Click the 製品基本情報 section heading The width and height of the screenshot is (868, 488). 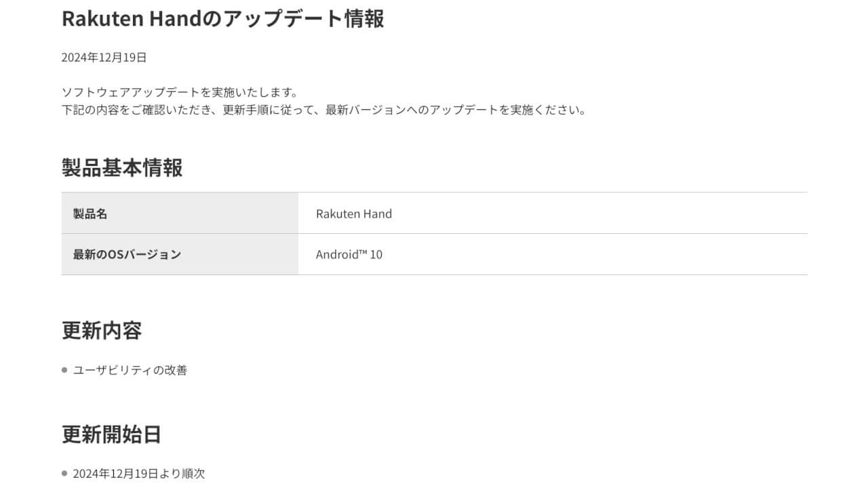coord(122,167)
